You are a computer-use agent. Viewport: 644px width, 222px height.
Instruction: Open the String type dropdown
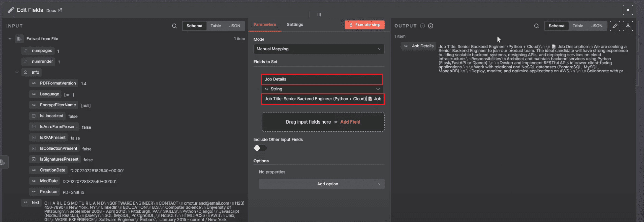click(x=322, y=89)
